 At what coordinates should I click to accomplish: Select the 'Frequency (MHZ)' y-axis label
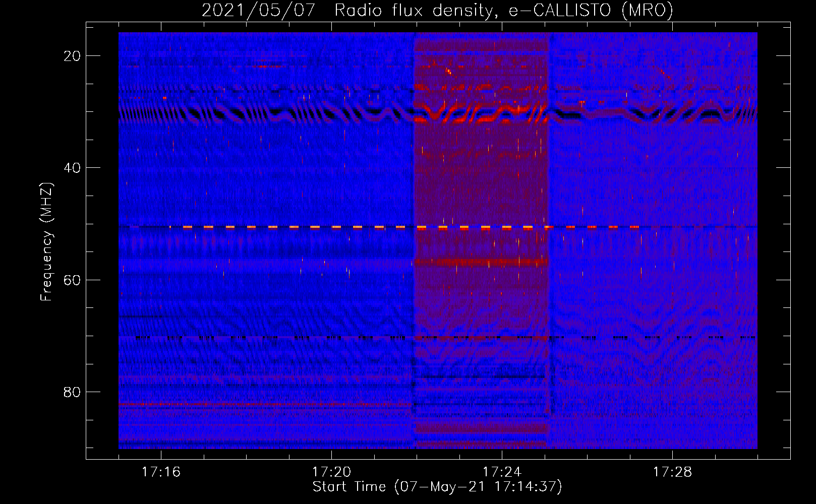point(46,242)
